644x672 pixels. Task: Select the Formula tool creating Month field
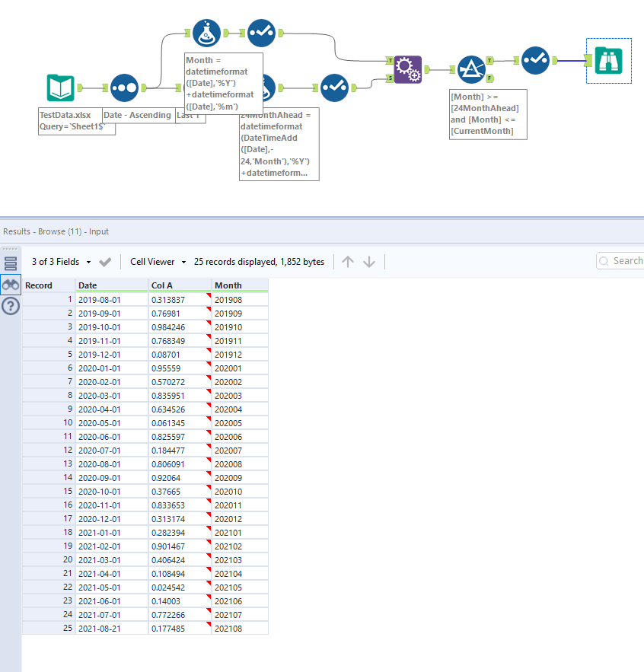pos(206,33)
